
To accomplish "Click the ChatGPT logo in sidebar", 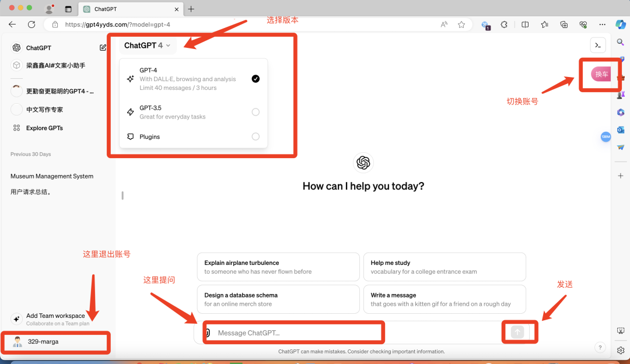I will 16,48.
